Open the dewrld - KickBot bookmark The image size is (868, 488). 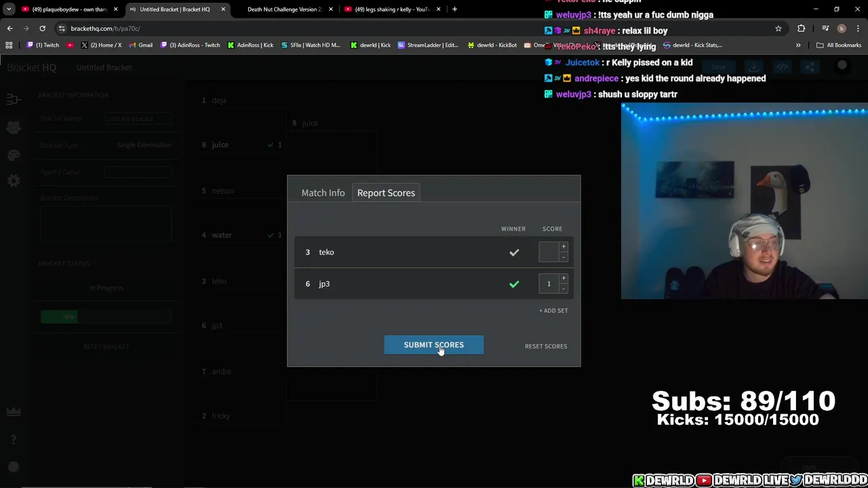click(x=492, y=45)
